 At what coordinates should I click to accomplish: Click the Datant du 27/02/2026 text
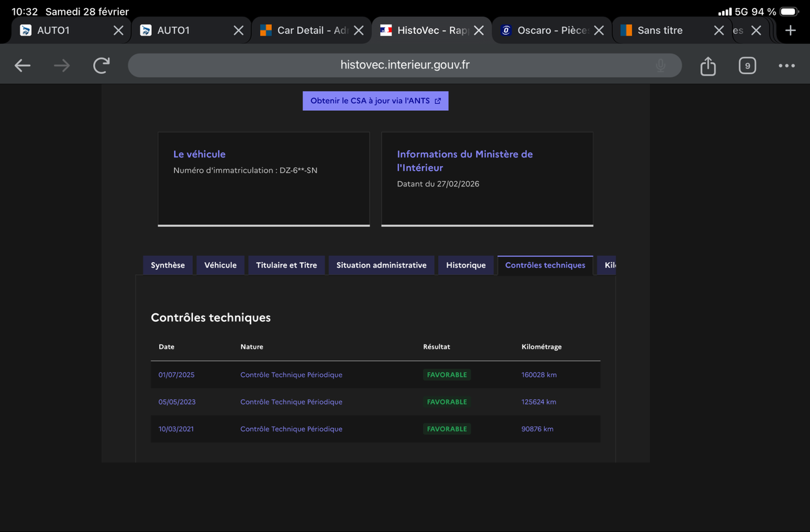click(438, 184)
